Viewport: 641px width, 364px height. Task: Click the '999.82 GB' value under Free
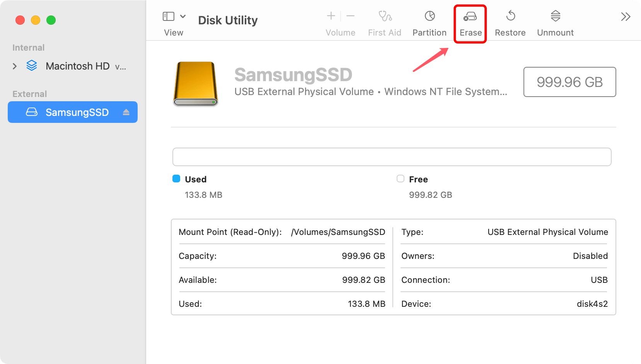[x=430, y=195]
